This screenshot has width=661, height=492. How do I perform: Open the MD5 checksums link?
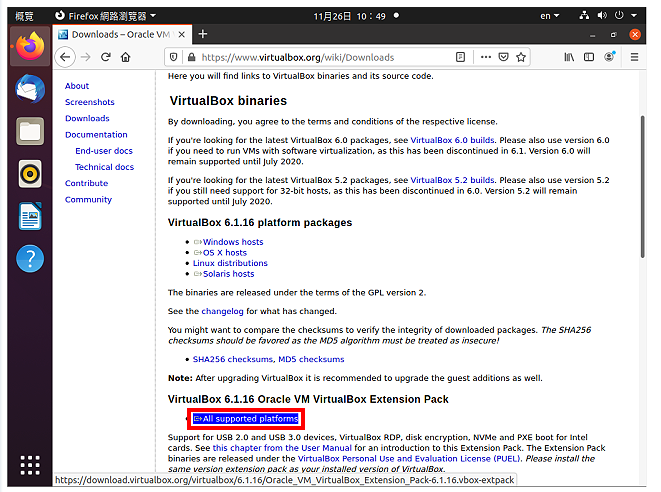311,359
